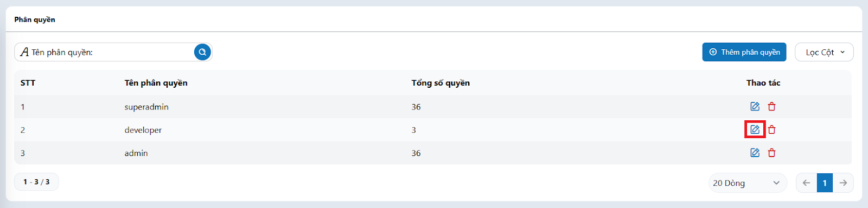Click the Tên phân quyền column header
Image resolution: width=868 pixels, height=208 pixels.
click(x=156, y=83)
